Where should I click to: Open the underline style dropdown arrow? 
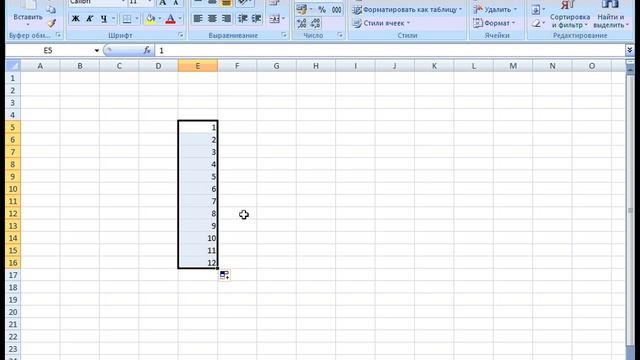coord(113,19)
